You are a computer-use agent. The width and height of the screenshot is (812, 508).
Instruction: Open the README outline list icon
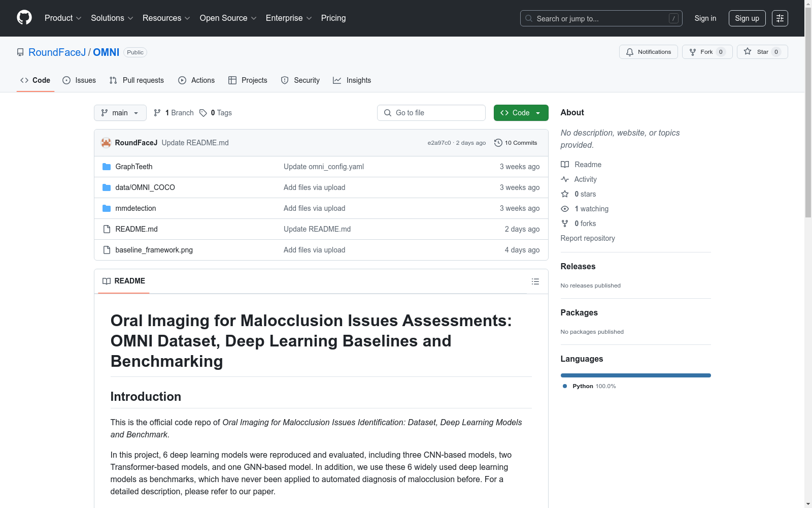click(535, 281)
